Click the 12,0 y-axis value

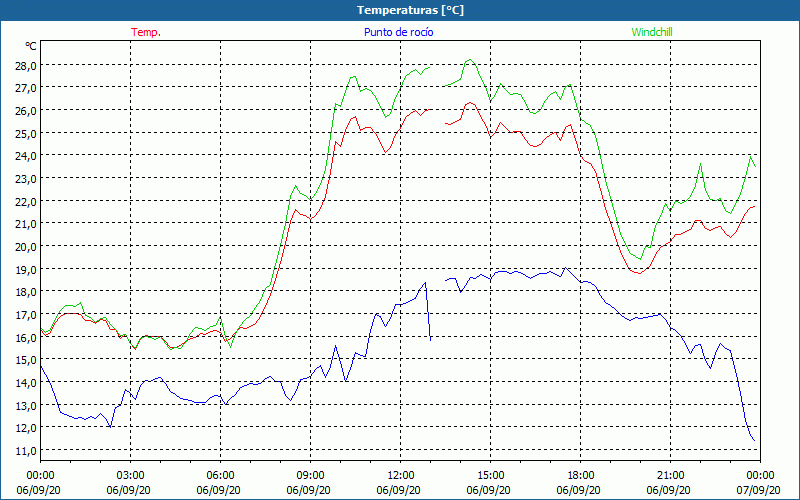pos(27,428)
